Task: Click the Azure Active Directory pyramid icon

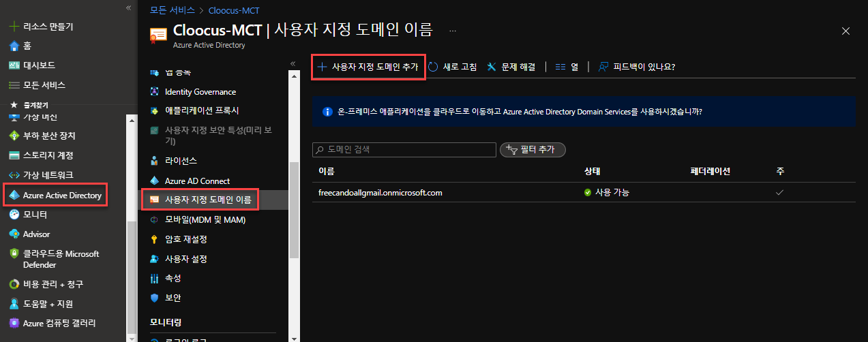Action: tap(14, 195)
